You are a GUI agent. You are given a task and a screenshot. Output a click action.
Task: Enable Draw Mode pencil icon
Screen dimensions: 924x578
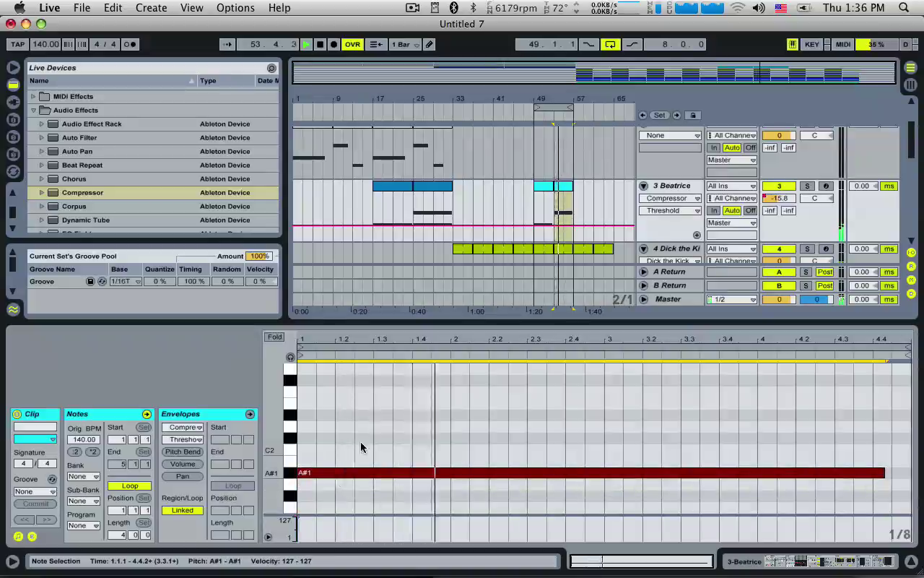(x=430, y=44)
